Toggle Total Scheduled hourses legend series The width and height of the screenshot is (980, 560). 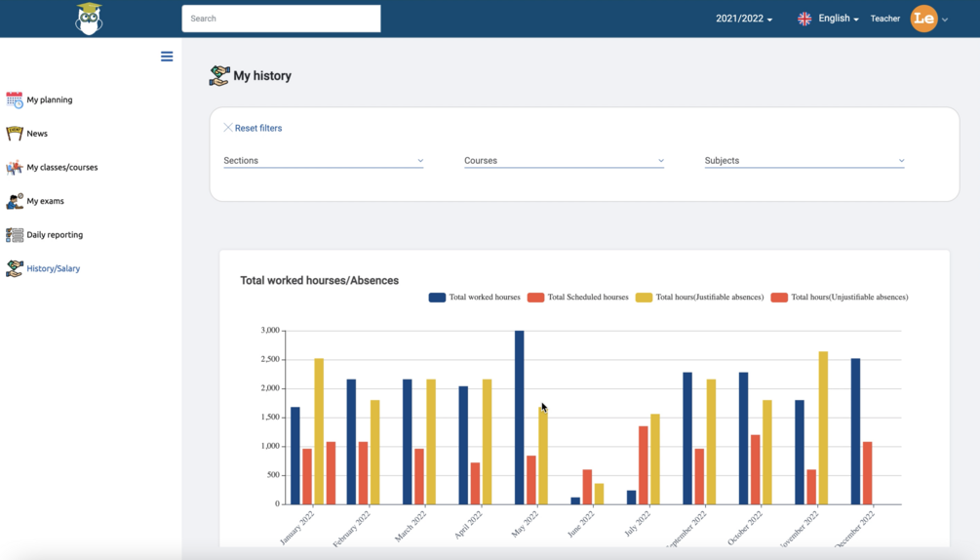tap(577, 298)
